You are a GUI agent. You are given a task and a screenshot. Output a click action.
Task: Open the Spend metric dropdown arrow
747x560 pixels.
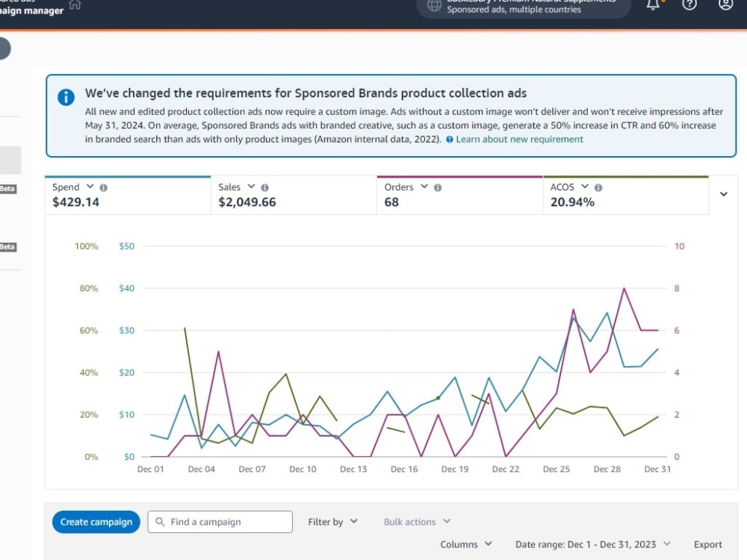tap(90, 187)
